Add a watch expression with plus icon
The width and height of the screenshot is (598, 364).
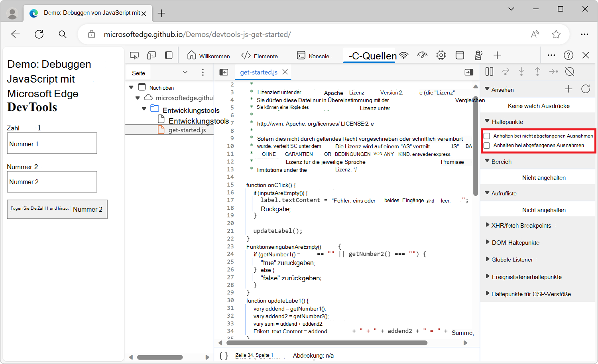(x=568, y=89)
